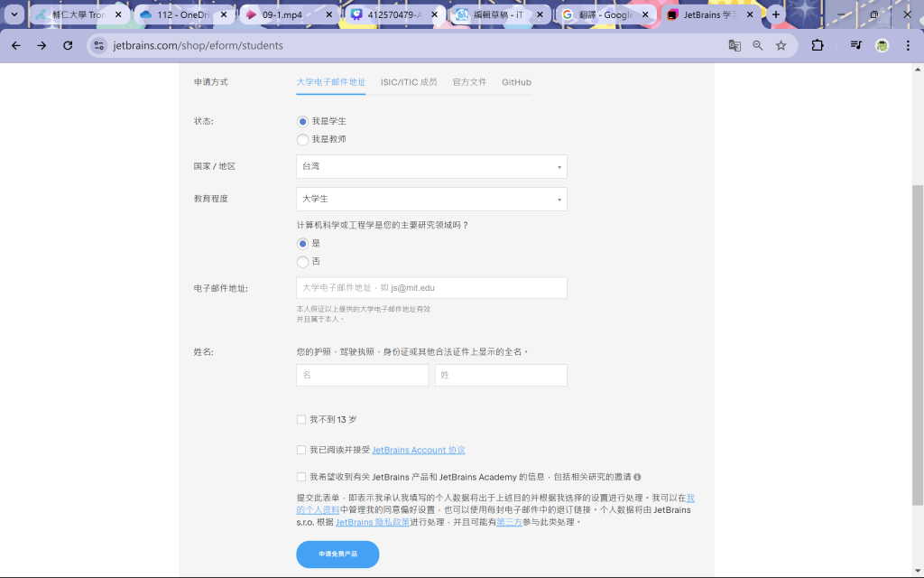
Task: Click the address bar URL
Action: (x=198, y=45)
